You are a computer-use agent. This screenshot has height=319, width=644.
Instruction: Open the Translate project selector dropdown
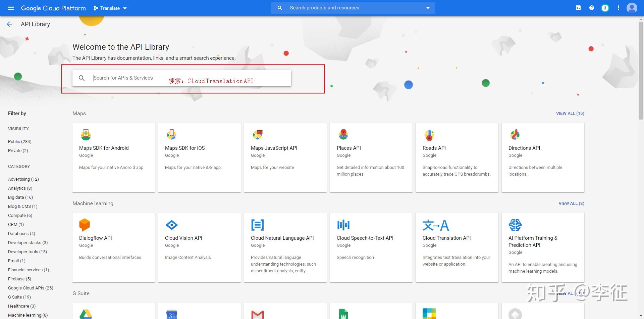(110, 8)
